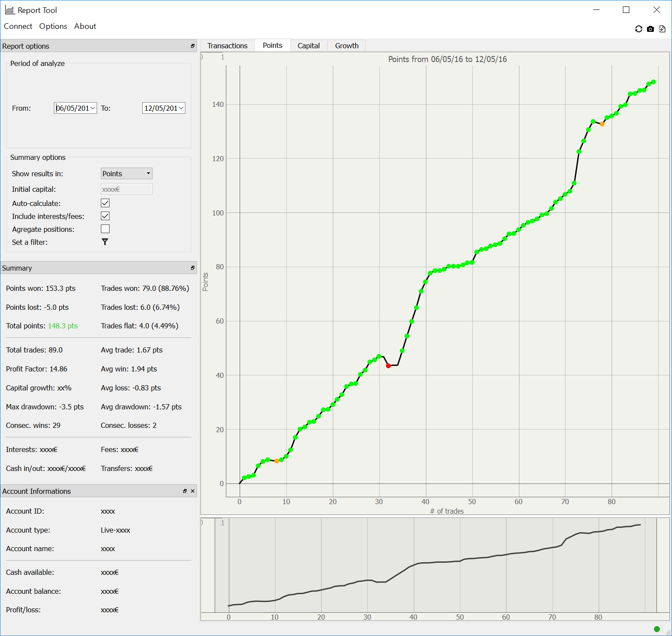Click Avg win: 1.94 pts
The height and width of the screenshot is (636, 672).
coord(129,369)
